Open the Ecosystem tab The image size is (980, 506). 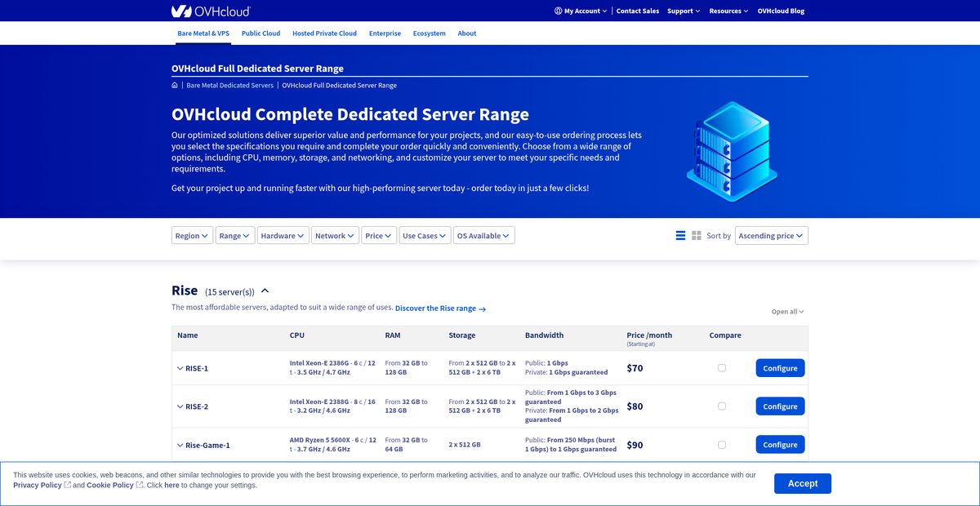tap(430, 33)
